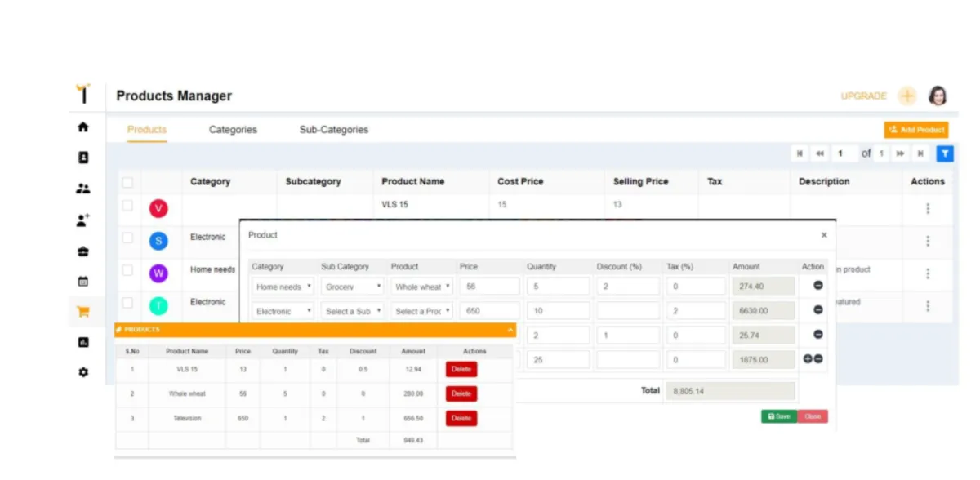
Task: Click the purple W avatar in the table
Action: tap(158, 273)
